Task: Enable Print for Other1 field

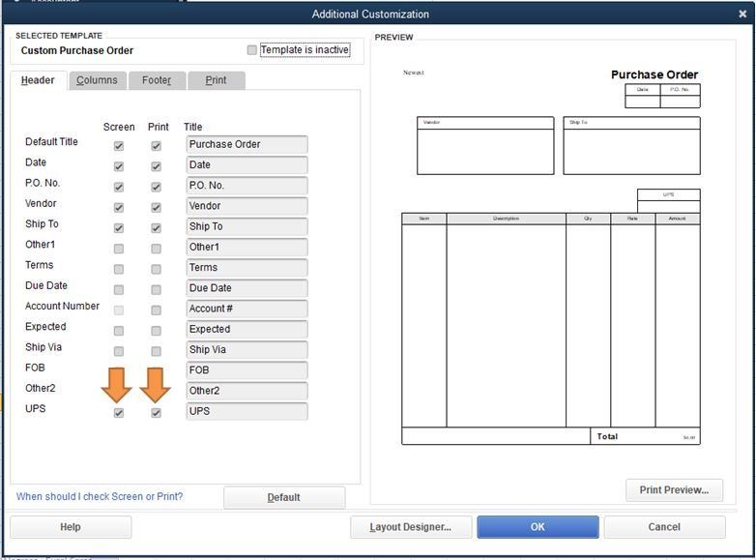Action: click(156, 249)
